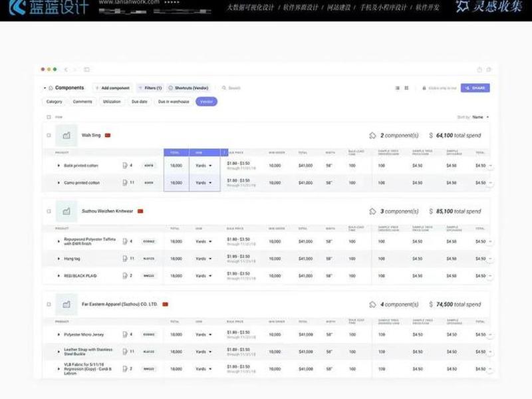Check the Suzhou Weizhen Knitwear checkbox
Viewport: 532px width, 399px height.
pos(49,211)
